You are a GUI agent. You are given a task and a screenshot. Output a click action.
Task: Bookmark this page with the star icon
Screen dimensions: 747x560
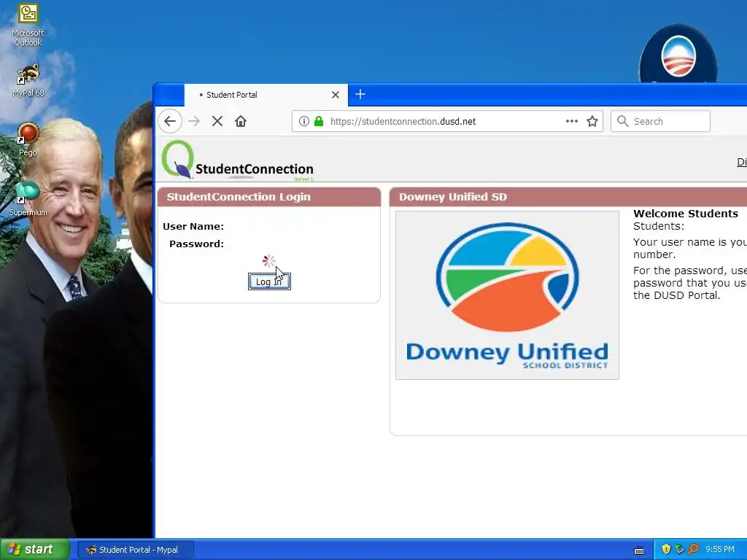(x=592, y=121)
